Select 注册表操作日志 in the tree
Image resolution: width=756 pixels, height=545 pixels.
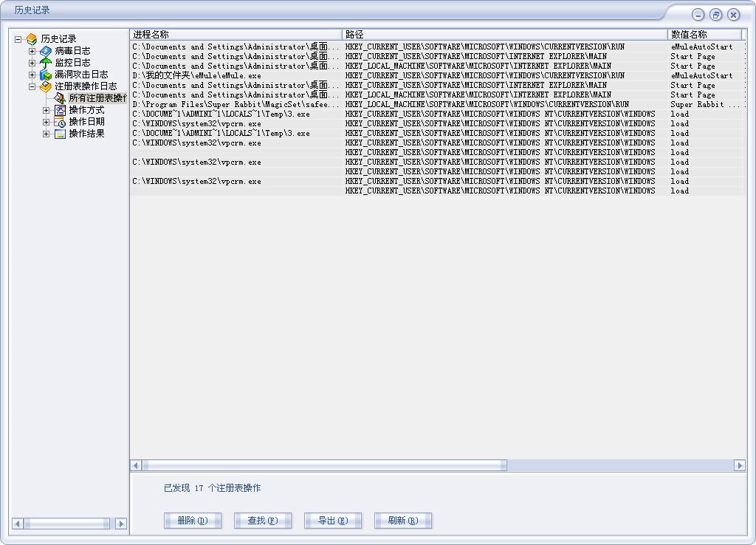pyautogui.click(x=86, y=87)
